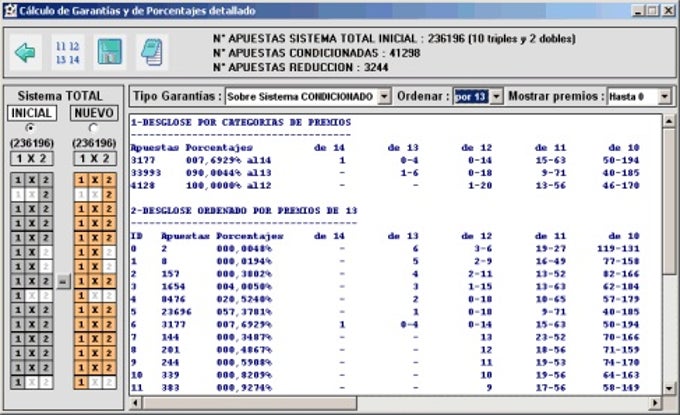Click the NUEVO label box
This screenshot has width=680, height=415.
(x=94, y=113)
